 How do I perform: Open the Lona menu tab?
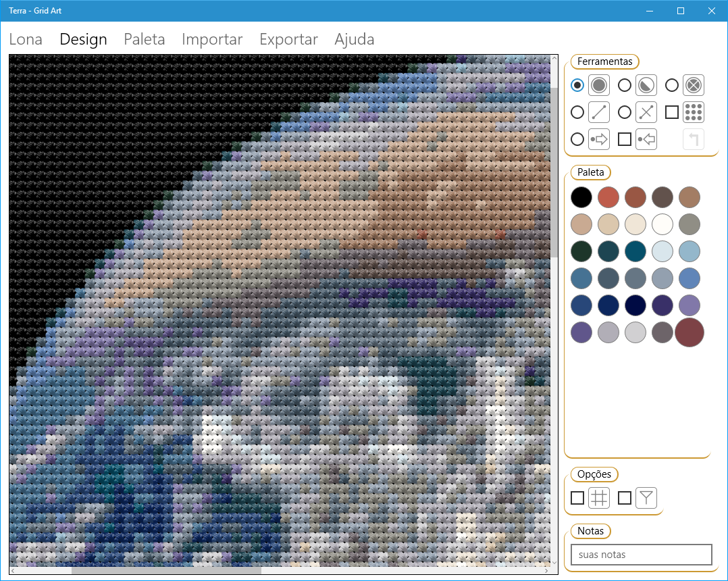pos(26,39)
